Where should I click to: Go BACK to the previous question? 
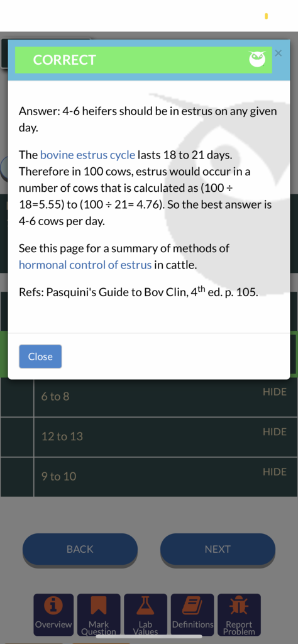pos(80,549)
